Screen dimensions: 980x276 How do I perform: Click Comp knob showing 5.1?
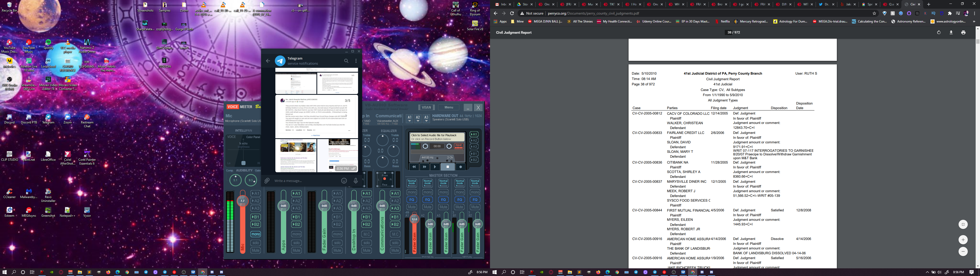pyautogui.click(x=235, y=180)
